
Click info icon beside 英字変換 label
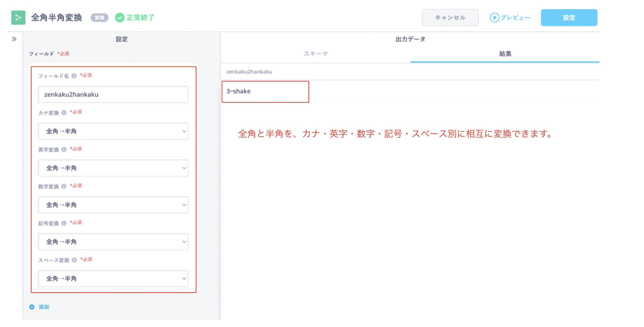point(64,149)
